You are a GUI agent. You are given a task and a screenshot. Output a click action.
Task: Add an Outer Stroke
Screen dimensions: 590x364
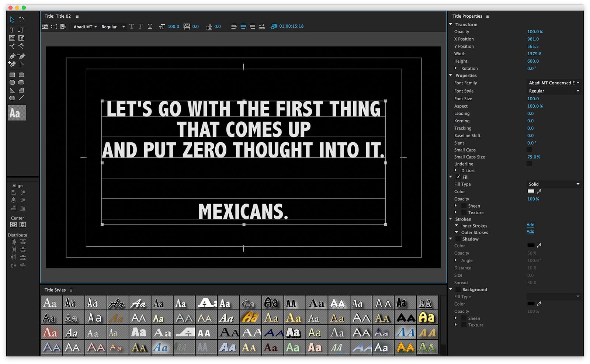[530, 232]
